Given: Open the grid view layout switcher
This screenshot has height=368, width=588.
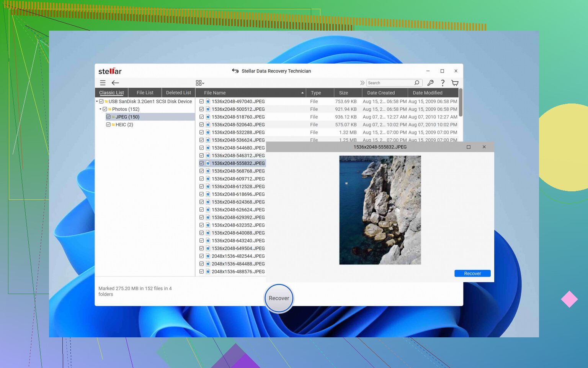Looking at the screenshot, I should pyautogui.click(x=200, y=83).
